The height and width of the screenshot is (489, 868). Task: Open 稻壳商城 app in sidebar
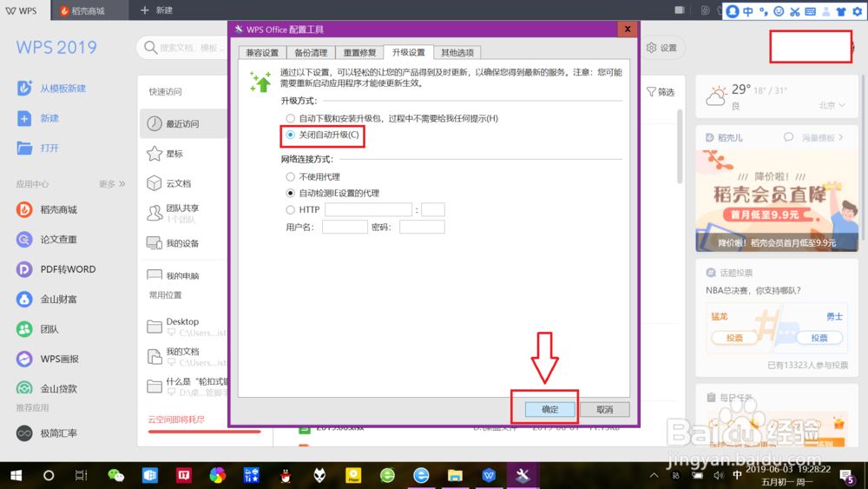(24, 209)
